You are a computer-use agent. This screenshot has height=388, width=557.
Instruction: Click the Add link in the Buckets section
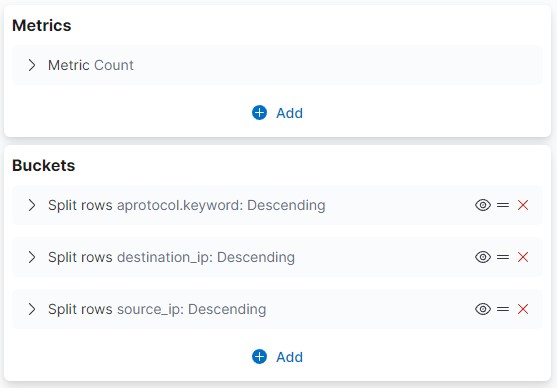(x=290, y=357)
